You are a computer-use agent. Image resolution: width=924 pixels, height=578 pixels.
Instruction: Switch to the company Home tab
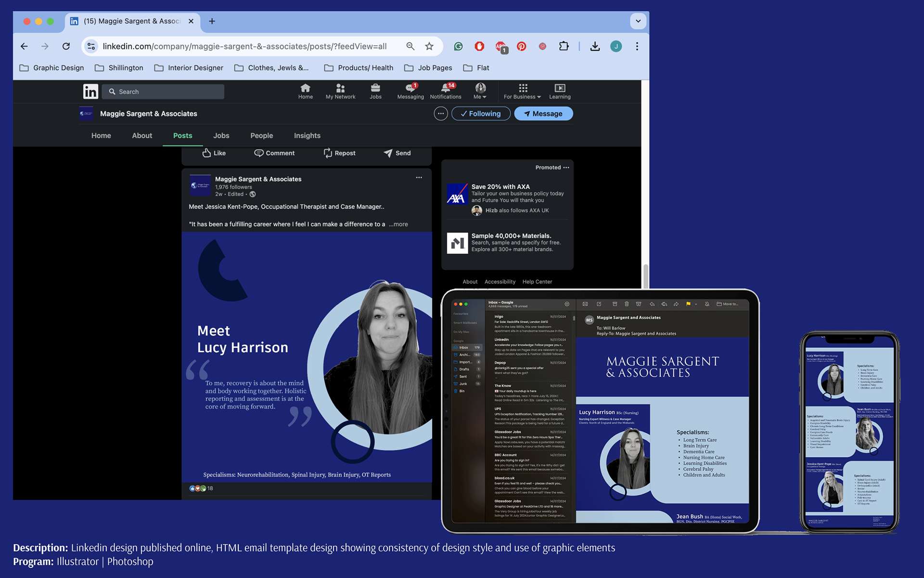pos(101,135)
